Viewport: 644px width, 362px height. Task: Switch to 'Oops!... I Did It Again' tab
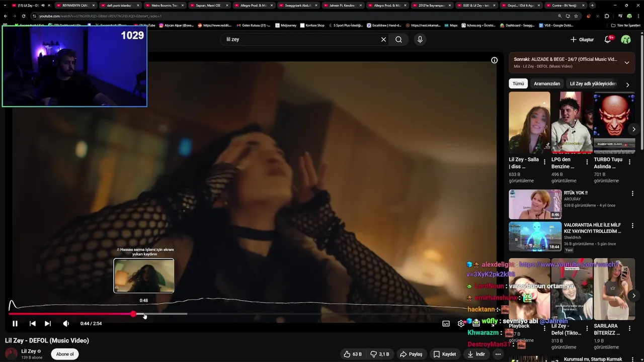coord(520,5)
